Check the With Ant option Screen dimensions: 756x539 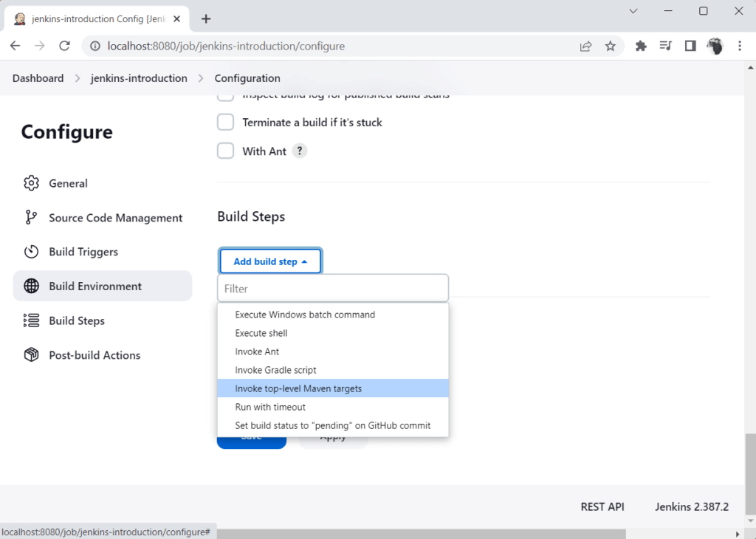(x=225, y=151)
